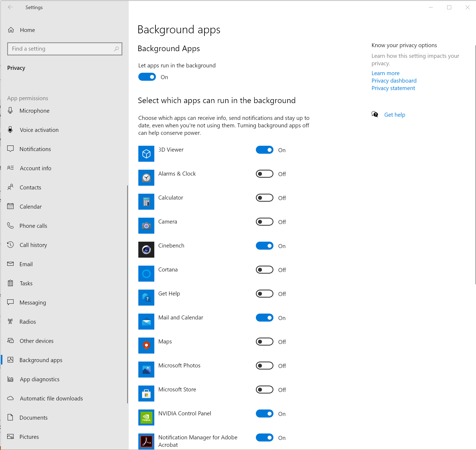Image resolution: width=476 pixels, height=450 pixels.
Task: Disable NVIDIA Control Panel toggle
Action: pyautogui.click(x=265, y=414)
